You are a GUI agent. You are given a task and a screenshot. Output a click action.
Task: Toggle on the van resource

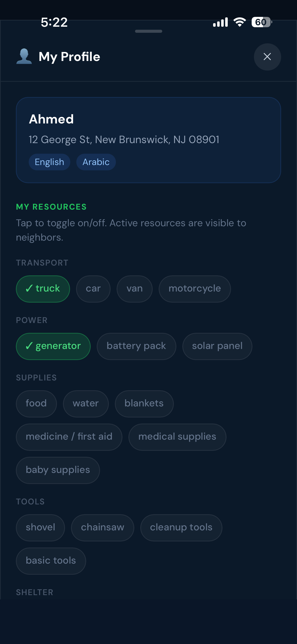pos(135,289)
